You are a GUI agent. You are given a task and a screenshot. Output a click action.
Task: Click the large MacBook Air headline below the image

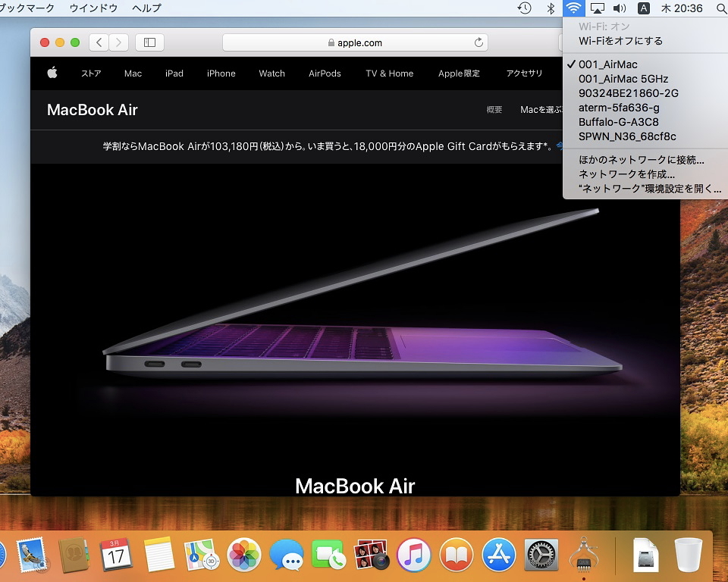[355, 486]
